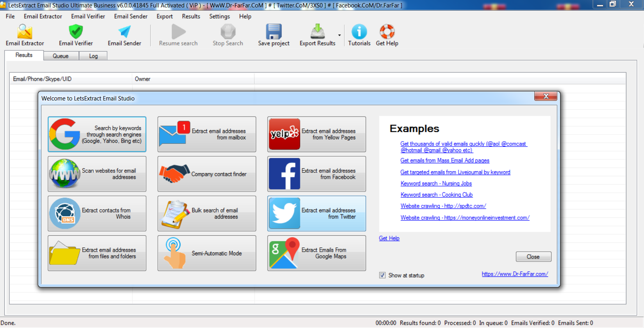Switch to the Queue tab

pos(61,56)
